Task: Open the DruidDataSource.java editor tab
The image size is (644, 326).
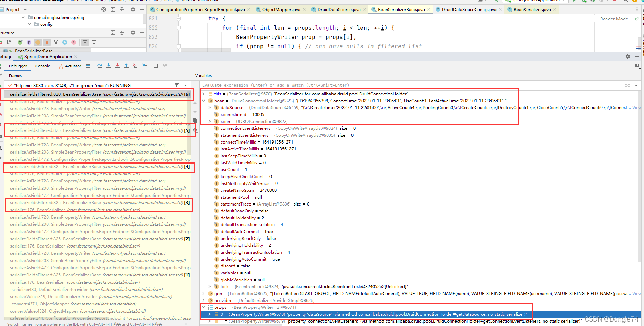Action: click(x=339, y=9)
